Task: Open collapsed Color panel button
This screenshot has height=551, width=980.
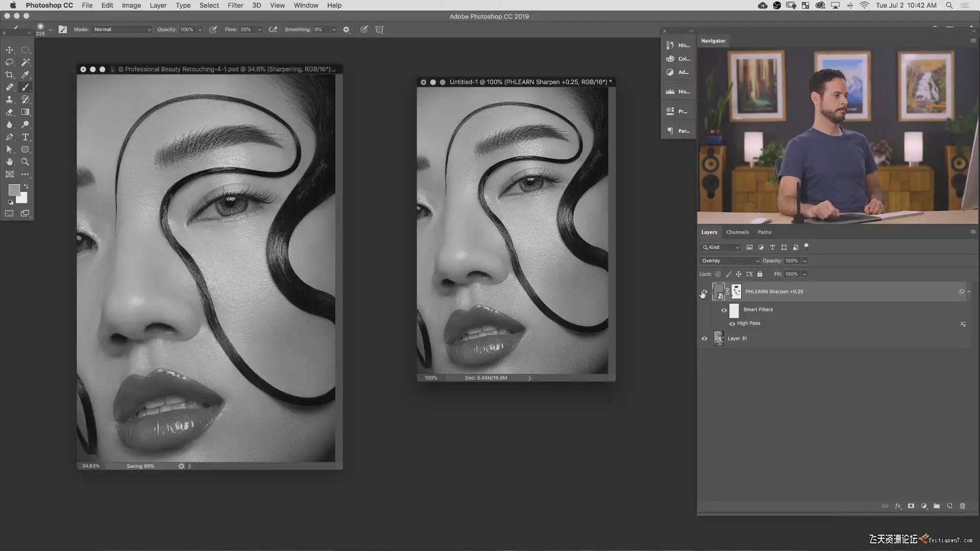Action: 678,59
